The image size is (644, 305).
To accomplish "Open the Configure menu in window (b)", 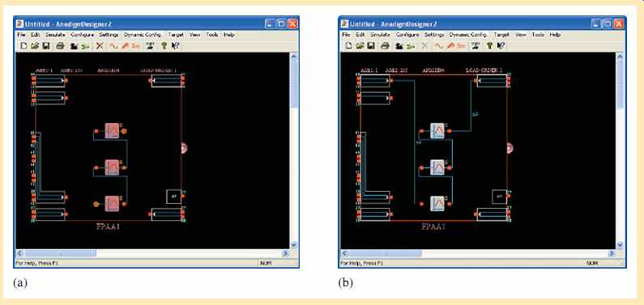I will pos(407,35).
